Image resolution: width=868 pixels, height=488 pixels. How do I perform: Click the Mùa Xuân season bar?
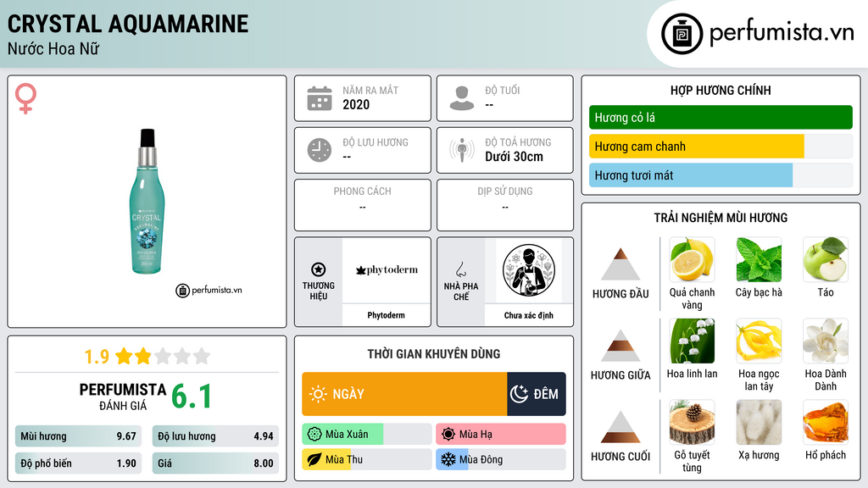[367, 435]
